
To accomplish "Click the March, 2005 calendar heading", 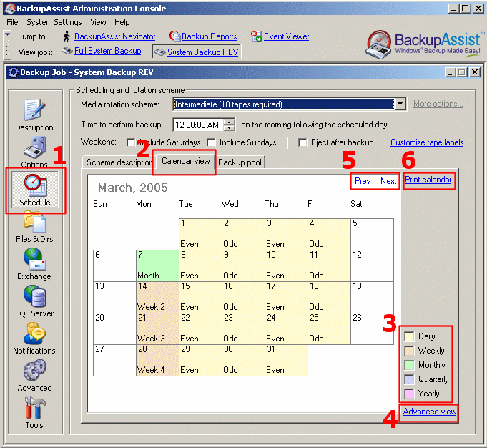I will click(x=132, y=188).
